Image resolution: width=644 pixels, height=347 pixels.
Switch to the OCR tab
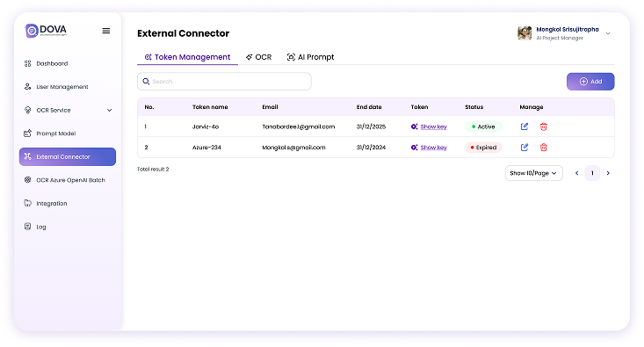click(x=259, y=57)
